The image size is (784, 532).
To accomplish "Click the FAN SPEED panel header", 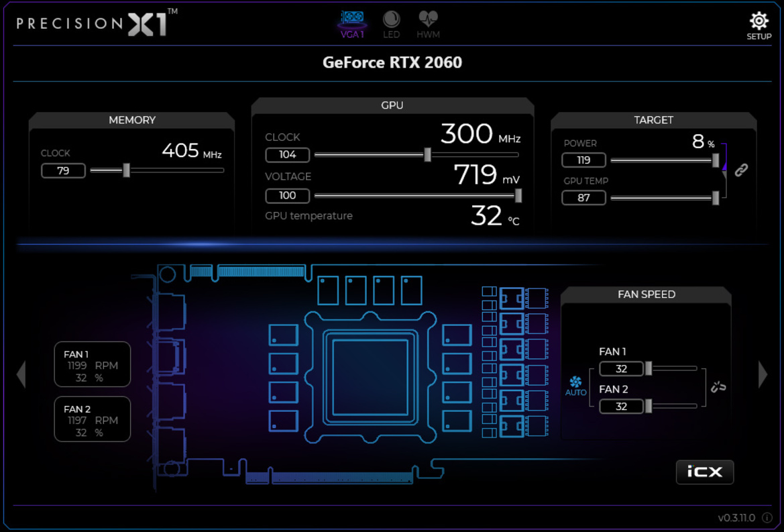I will tap(646, 295).
